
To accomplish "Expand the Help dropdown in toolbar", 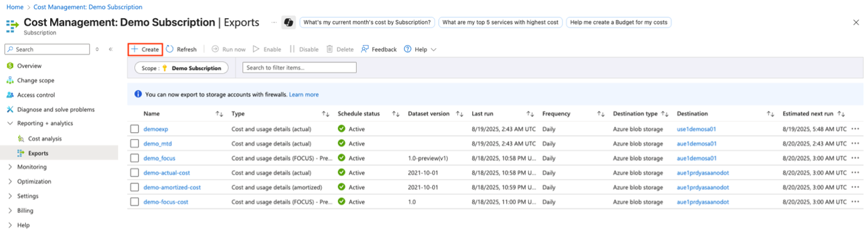I will [x=420, y=49].
